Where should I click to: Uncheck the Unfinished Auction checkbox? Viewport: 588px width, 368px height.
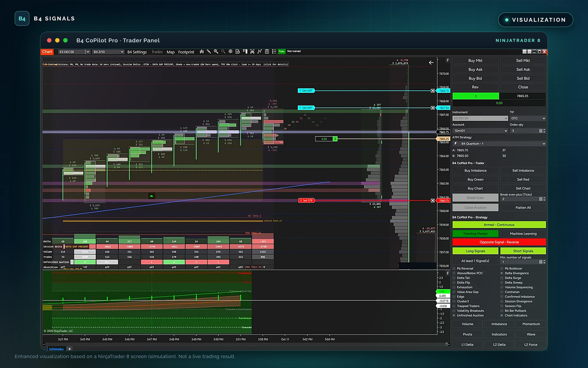pos(454,315)
